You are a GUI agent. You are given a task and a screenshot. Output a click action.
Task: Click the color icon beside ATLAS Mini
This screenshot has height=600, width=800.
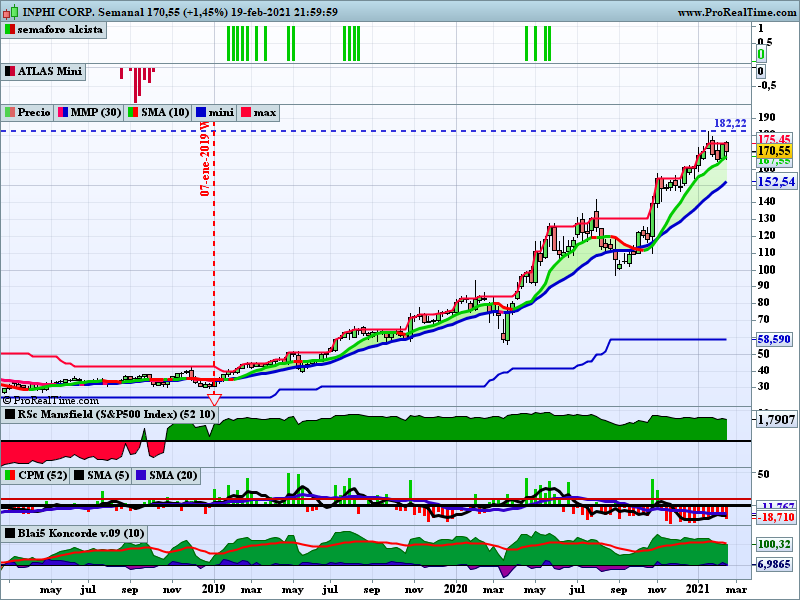[x=10, y=71]
